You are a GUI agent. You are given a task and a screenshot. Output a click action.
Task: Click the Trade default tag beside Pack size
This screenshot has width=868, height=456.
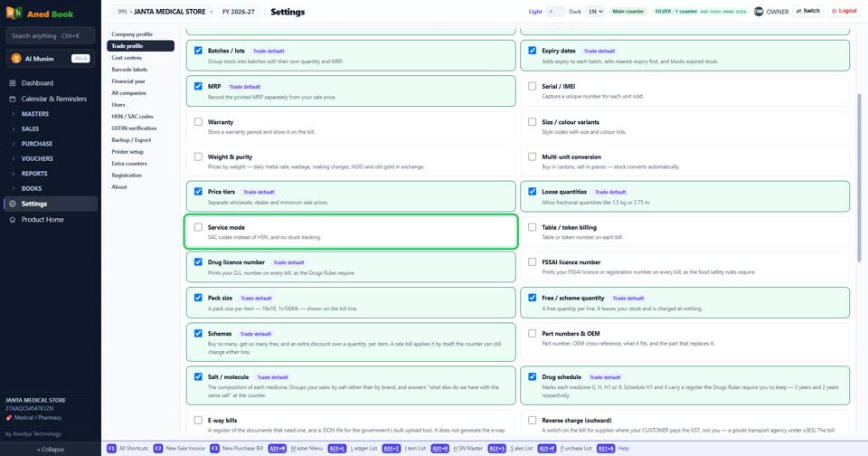click(256, 298)
